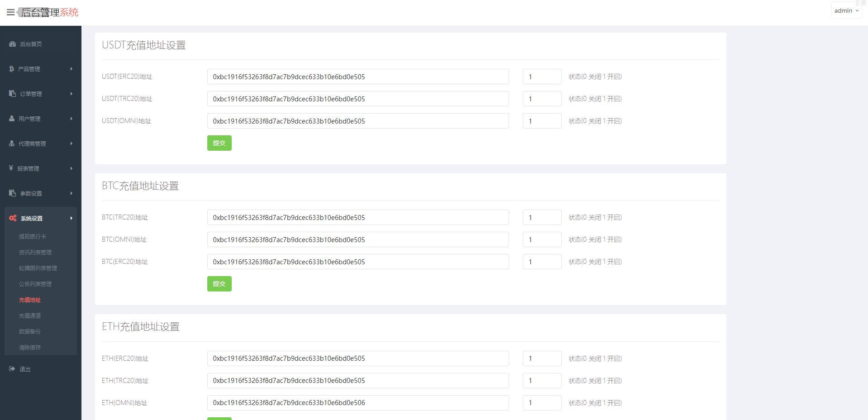Open the 提现银行卡 submenu item
The image size is (868, 420).
[x=33, y=236]
